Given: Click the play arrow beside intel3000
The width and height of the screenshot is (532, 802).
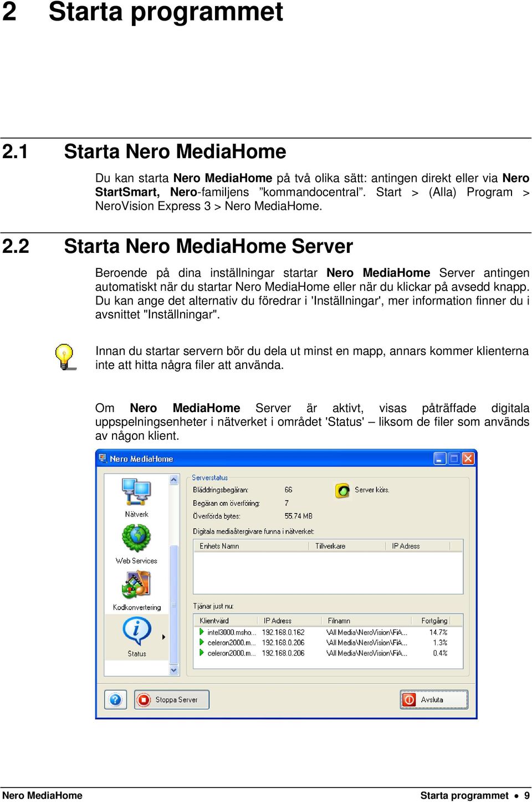Looking at the screenshot, I should pos(202,632).
